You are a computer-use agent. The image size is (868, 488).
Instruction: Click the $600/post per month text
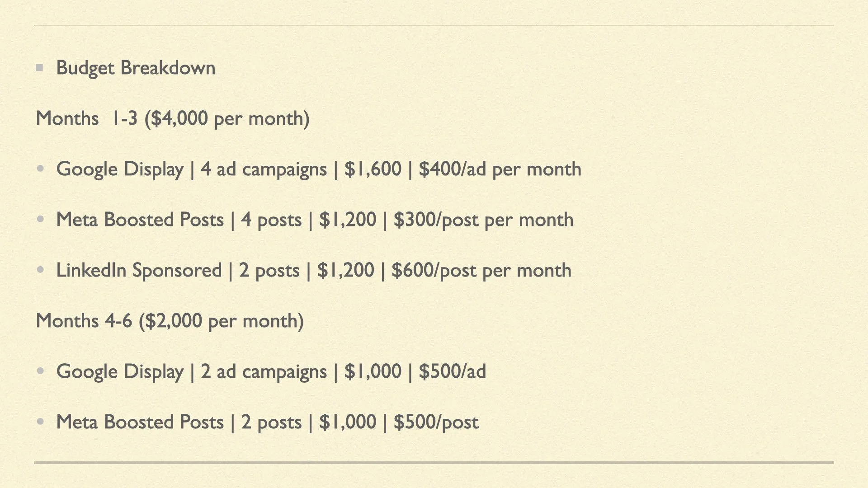click(x=481, y=270)
